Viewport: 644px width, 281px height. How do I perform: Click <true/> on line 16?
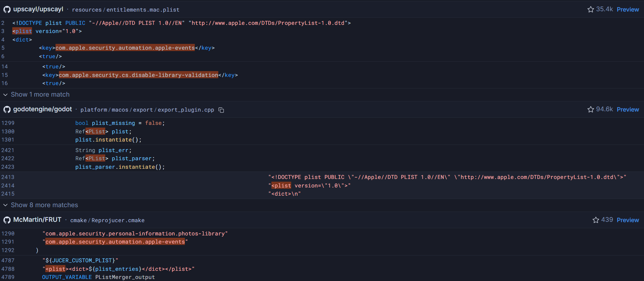click(x=53, y=83)
